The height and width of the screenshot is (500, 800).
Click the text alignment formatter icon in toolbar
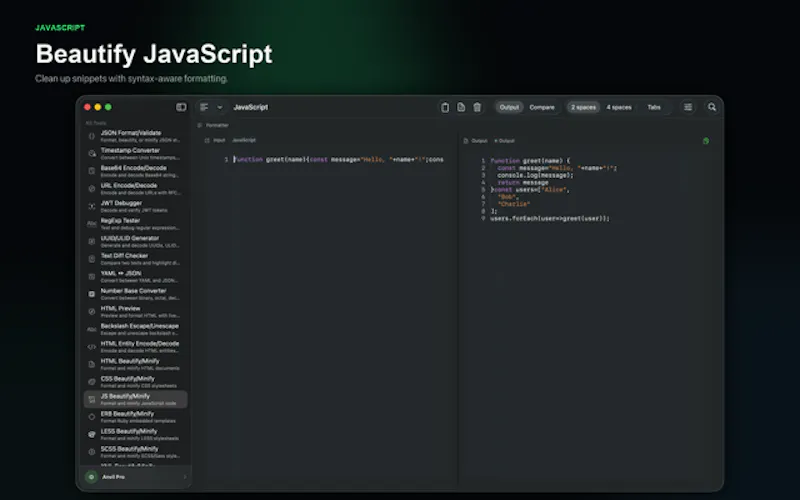pyautogui.click(x=204, y=107)
